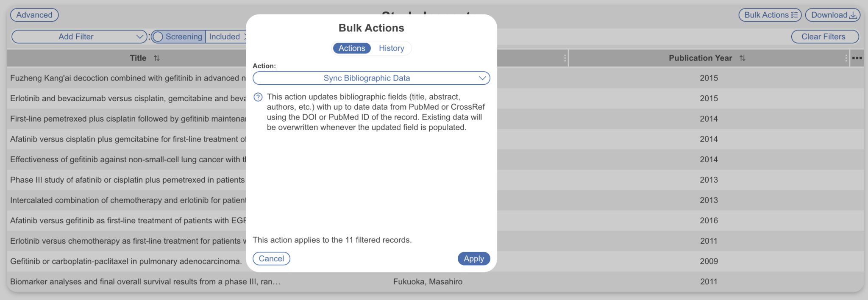Apply the bulk action
This screenshot has width=868, height=300.
pos(473,258)
